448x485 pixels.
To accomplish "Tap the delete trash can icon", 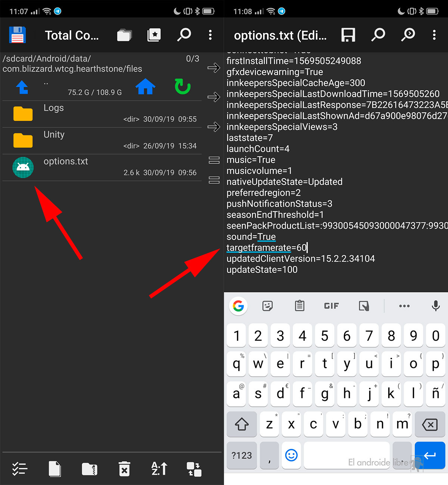I will (124, 469).
